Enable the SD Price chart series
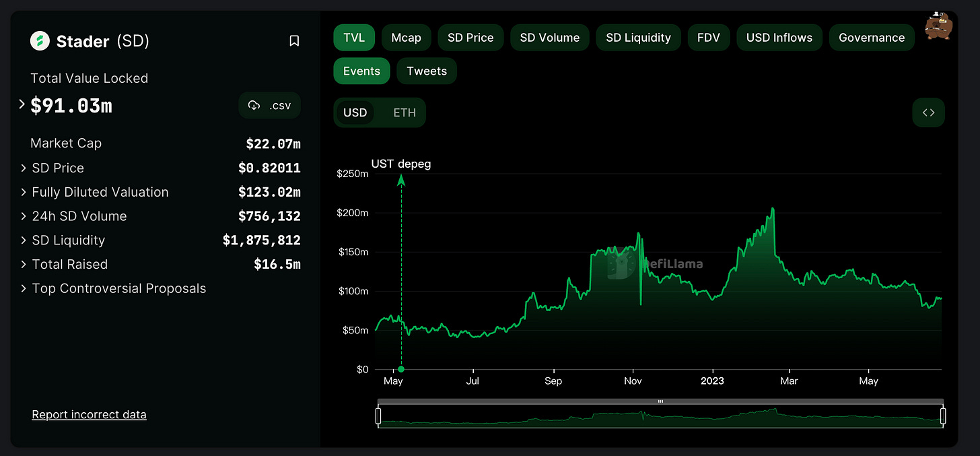This screenshot has width=980, height=456. click(470, 38)
